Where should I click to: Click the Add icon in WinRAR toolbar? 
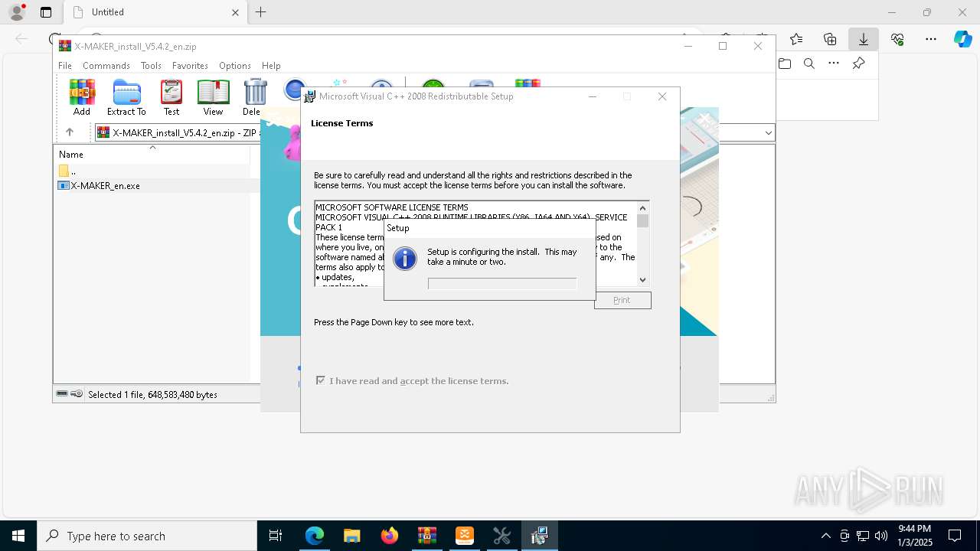click(x=82, y=97)
